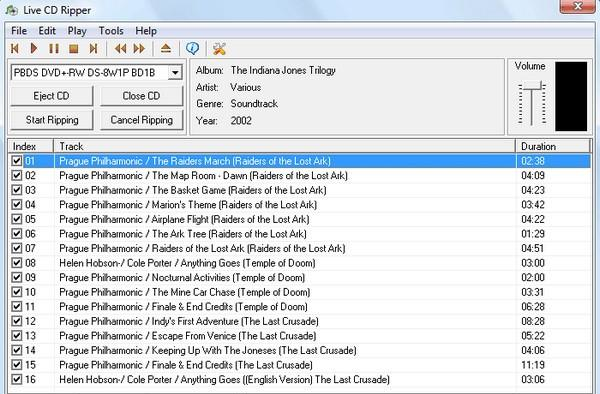The height and width of the screenshot is (394, 600).
Task: Sort by the Duration column header
Action: click(553, 146)
